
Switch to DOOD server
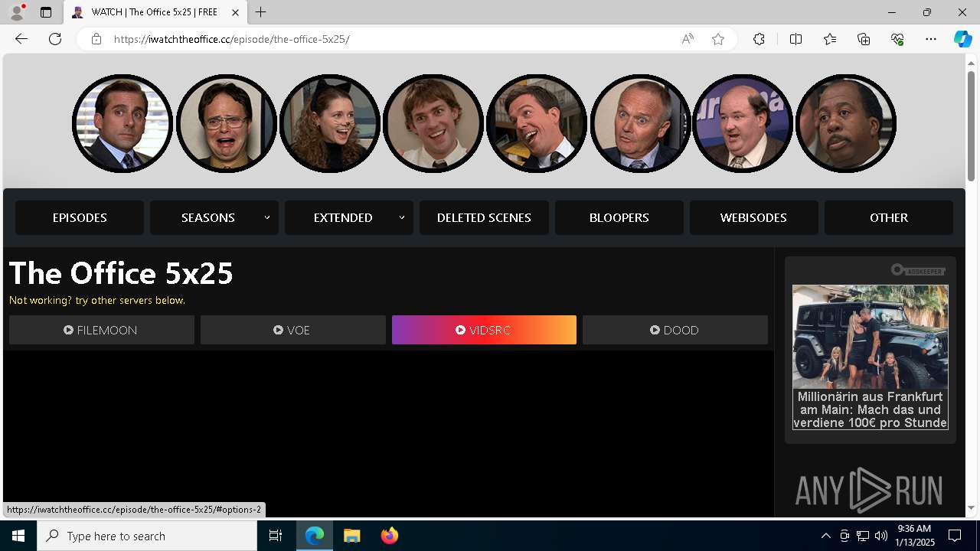pos(675,330)
